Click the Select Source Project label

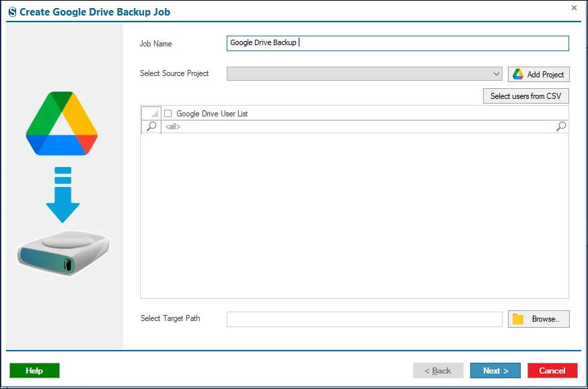click(x=174, y=73)
